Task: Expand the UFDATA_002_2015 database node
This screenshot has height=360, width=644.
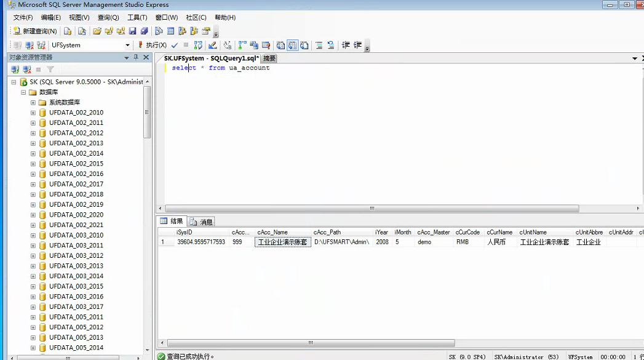Action: [33, 164]
